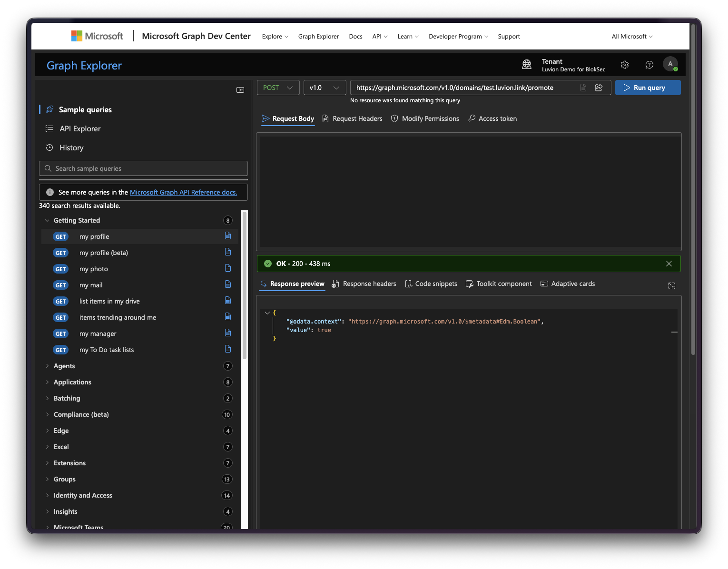
Task: Open the settings gear icon
Action: tap(625, 65)
